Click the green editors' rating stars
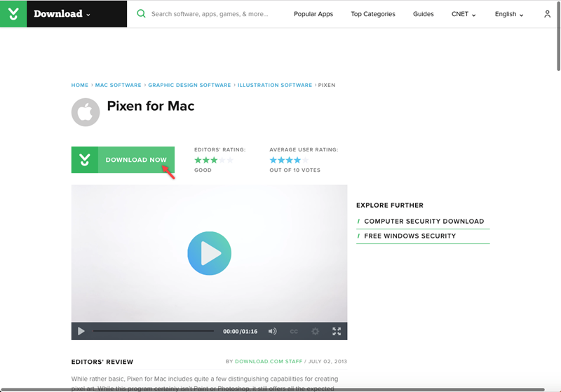561x392 pixels. click(214, 160)
